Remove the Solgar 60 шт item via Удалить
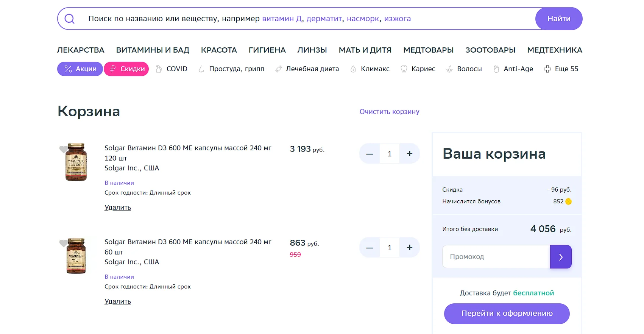644x334 pixels. (118, 301)
